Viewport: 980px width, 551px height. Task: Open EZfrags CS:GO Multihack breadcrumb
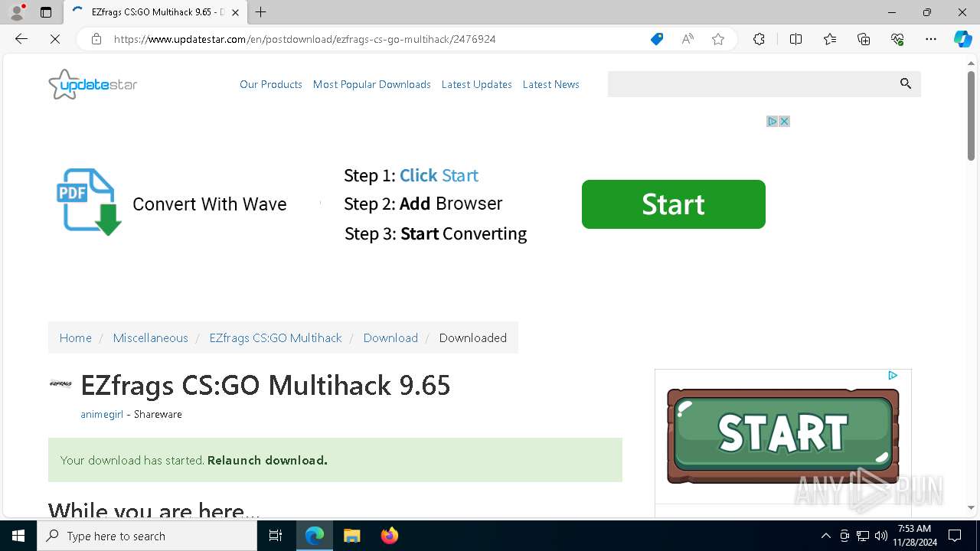click(276, 337)
